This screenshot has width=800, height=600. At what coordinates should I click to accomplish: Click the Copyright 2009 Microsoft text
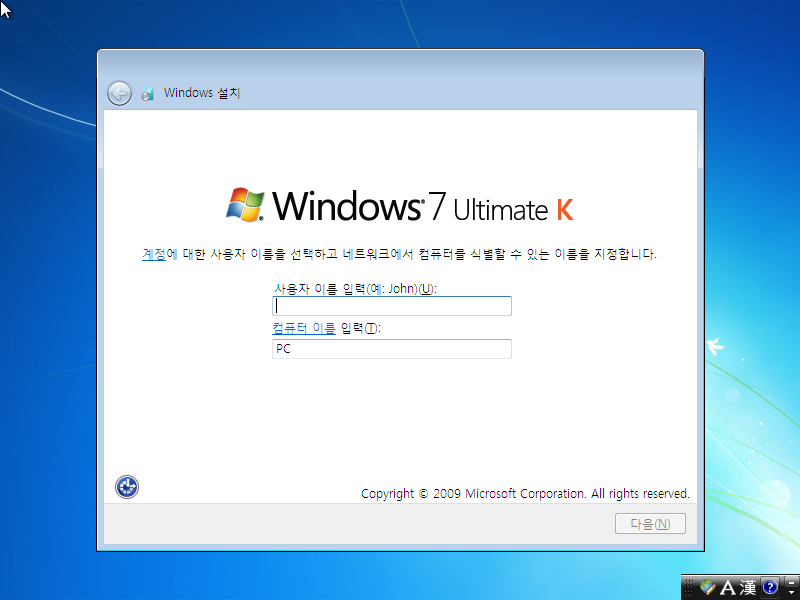coord(525,493)
